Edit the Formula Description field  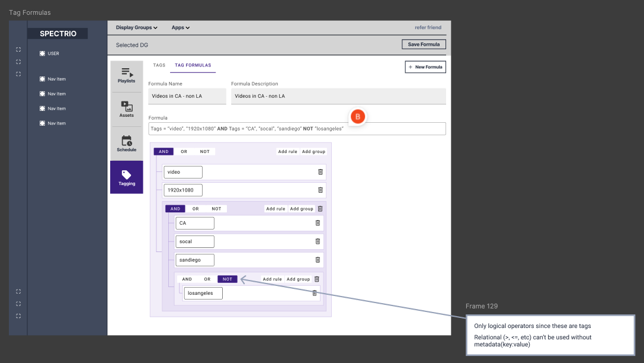click(x=338, y=96)
